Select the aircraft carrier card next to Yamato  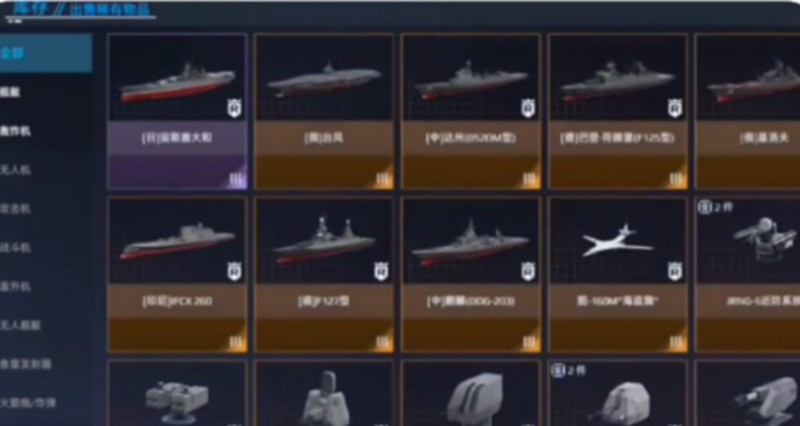pos(324,111)
